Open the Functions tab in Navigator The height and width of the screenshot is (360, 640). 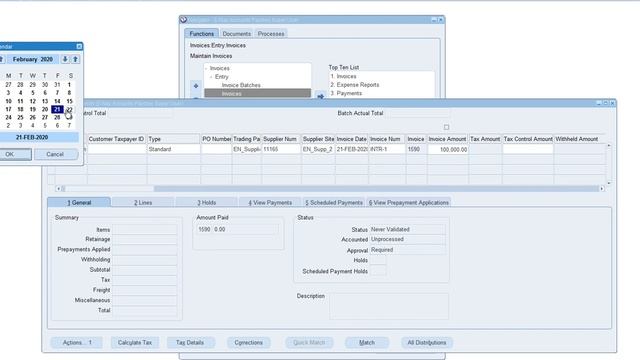coord(202,33)
